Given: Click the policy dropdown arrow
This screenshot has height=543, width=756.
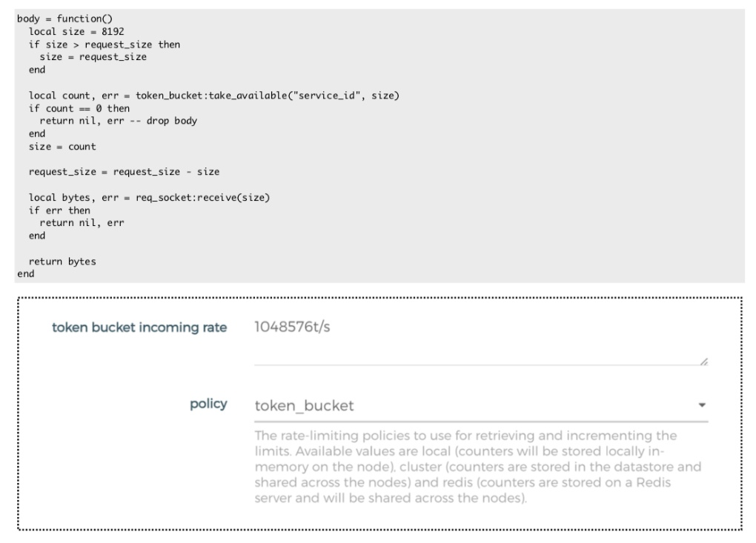Looking at the screenshot, I should tap(702, 406).
